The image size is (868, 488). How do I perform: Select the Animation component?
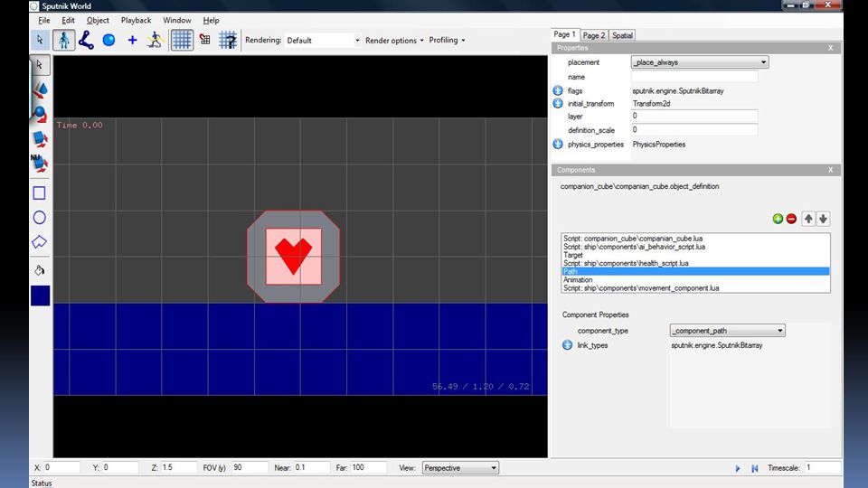coord(695,280)
